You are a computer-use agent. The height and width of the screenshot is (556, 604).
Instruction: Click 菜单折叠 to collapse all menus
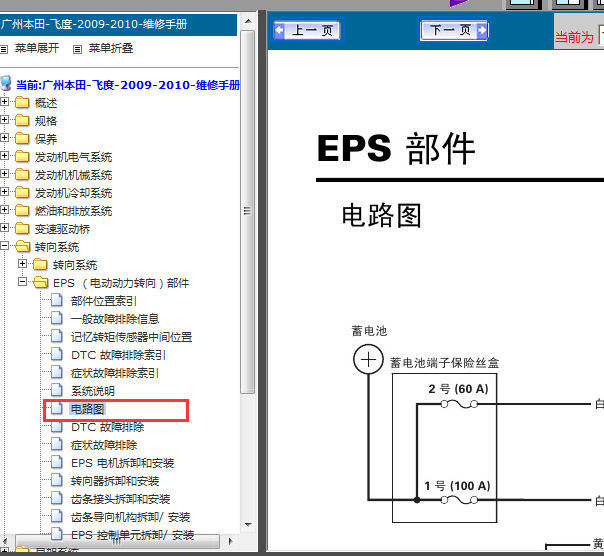point(111,48)
